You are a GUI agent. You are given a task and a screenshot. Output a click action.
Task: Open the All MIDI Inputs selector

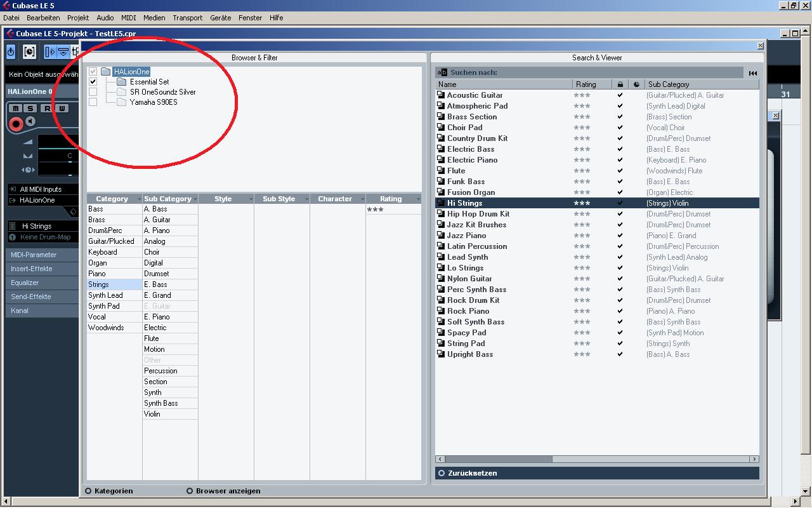tap(43, 189)
